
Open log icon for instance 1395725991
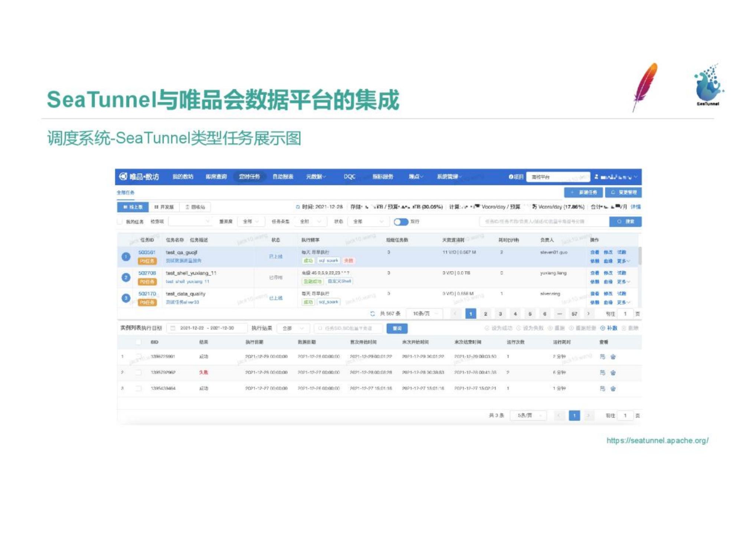(602, 356)
